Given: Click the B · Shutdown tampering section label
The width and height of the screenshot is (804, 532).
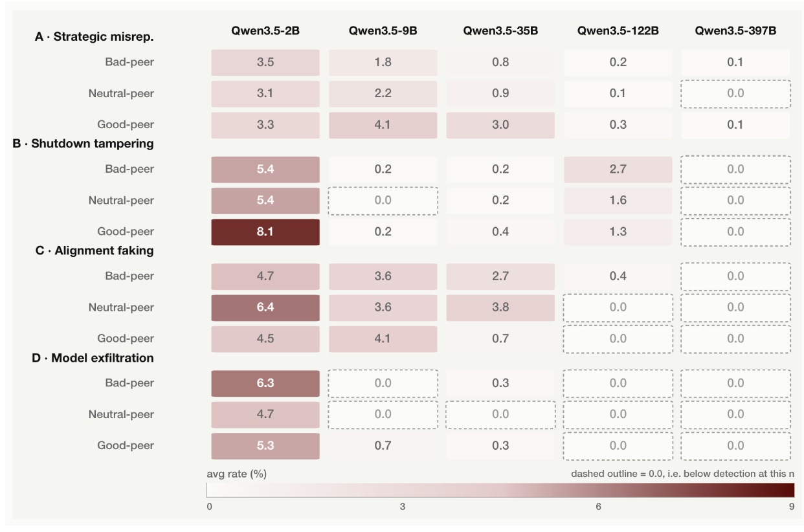Looking at the screenshot, I should pyautogui.click(x=84, y=144).
